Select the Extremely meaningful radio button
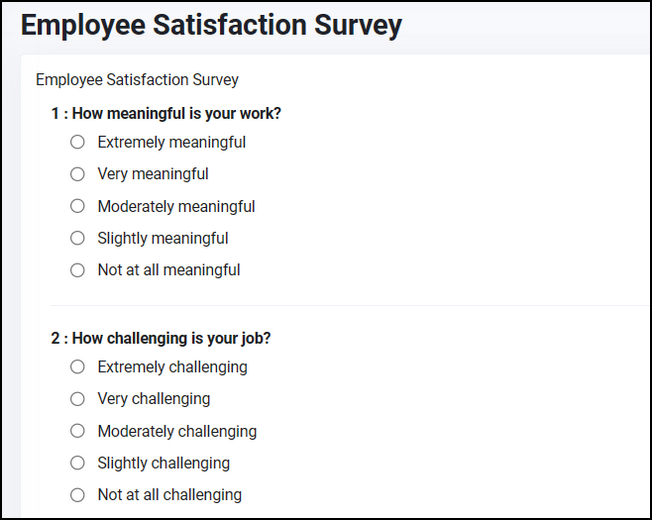 (x=77, y=142)
